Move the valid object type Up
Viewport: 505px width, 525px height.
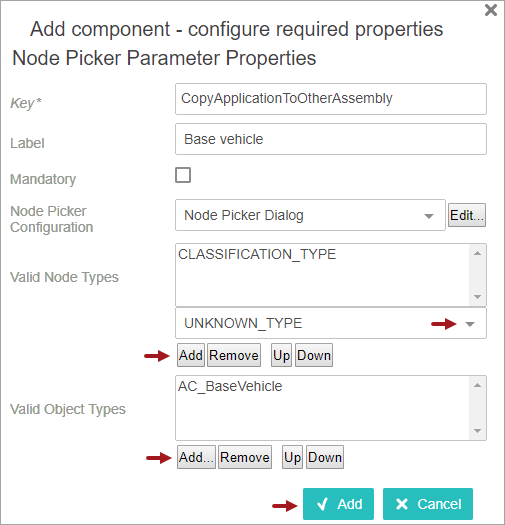292,457
